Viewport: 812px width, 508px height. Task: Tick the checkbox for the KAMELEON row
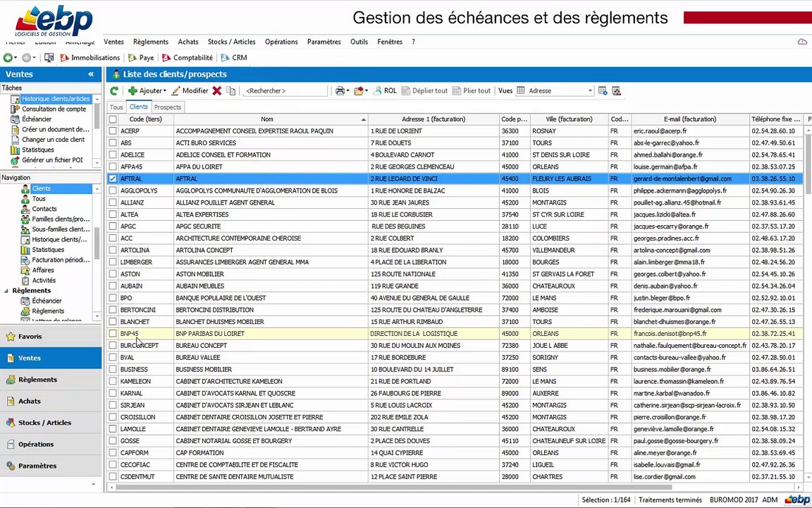click(x=113, y=382)
